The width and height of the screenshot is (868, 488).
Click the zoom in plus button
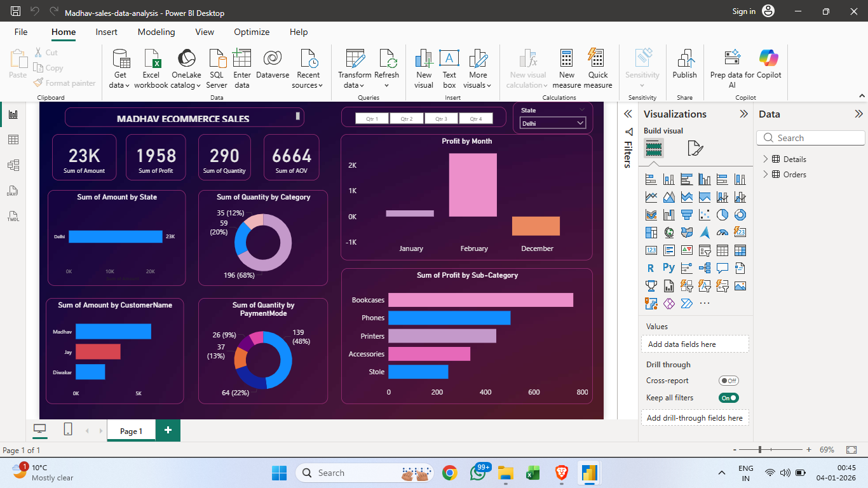809,449
